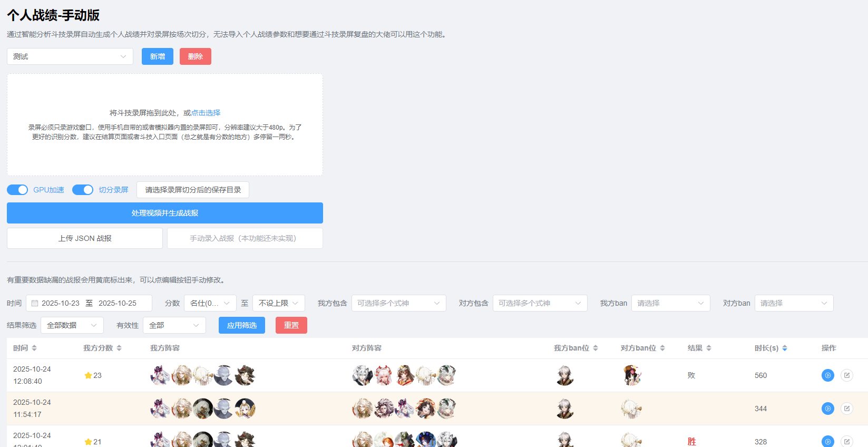Play recording of the 328-second match
The width and height of the screenshot is (868, 447).
(827, 441)
